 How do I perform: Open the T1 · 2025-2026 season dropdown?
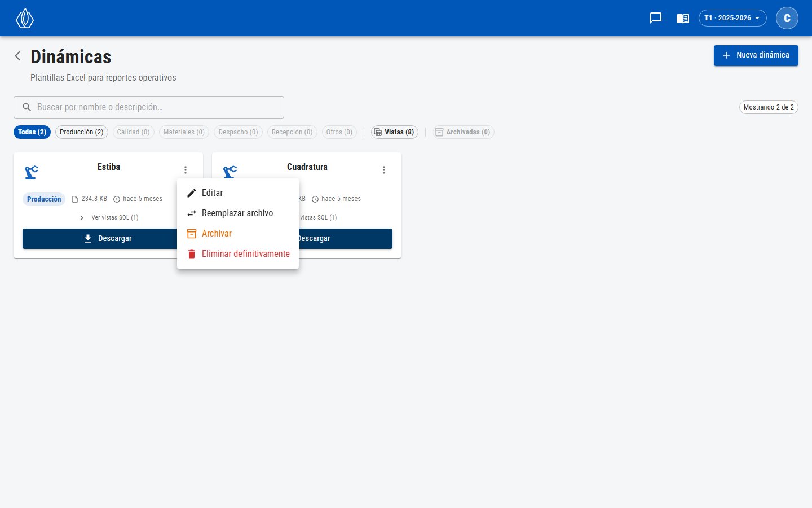point(732,18)
